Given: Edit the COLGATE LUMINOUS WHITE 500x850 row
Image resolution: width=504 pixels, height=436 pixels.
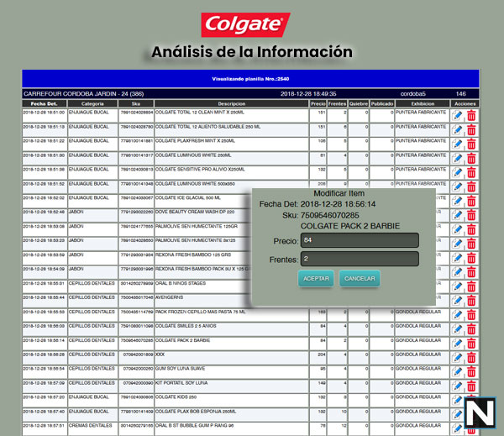Looking at the screenshot, I should (x=457, y=186).
